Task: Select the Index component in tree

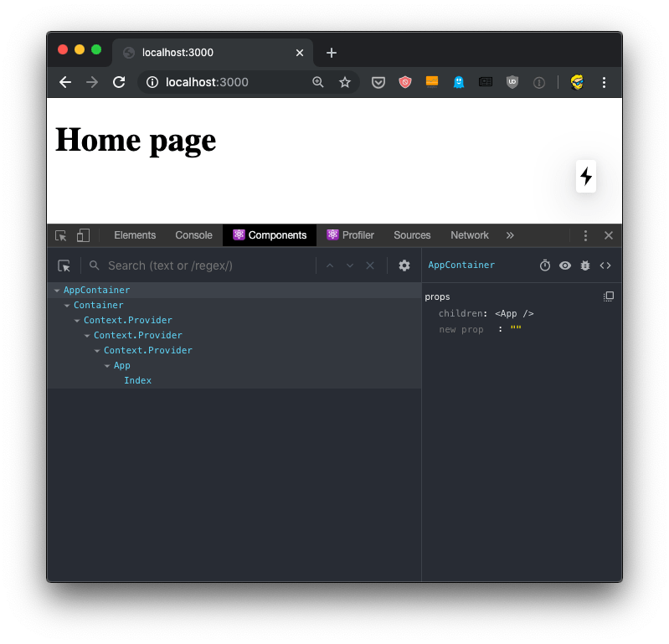Action: pos(137,380)
